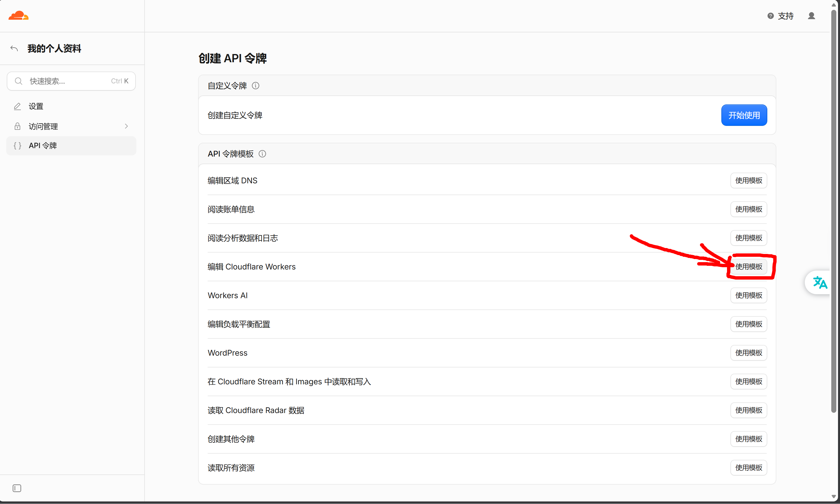Click the info icon beside 自定义令牌
This screenshot has height=504, width=840.
click(256, 86)
